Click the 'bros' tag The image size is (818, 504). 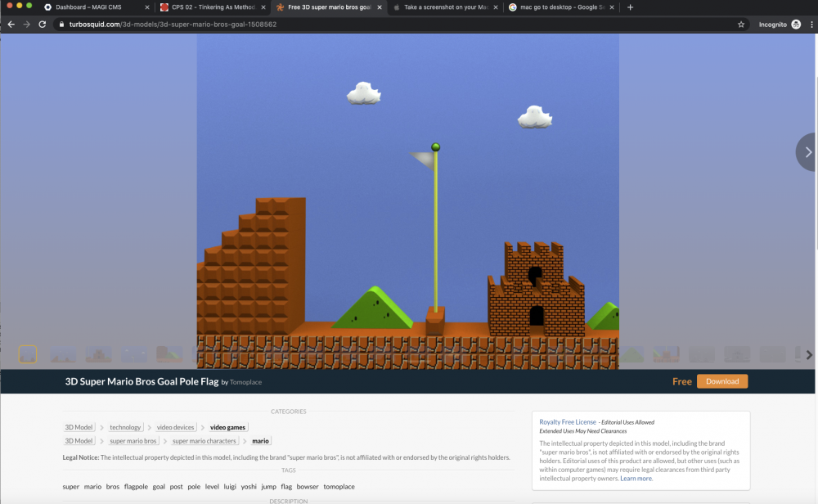[113, 487]
